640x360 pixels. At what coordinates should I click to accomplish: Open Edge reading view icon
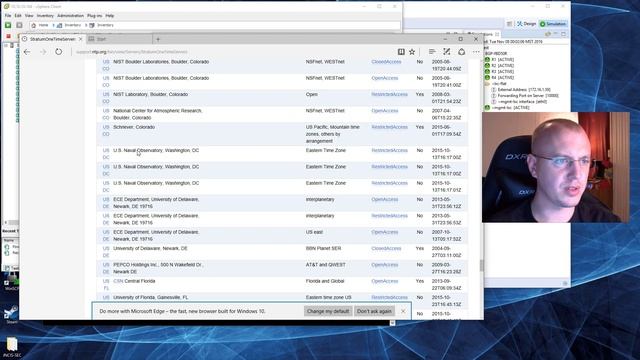coord(401,52)
